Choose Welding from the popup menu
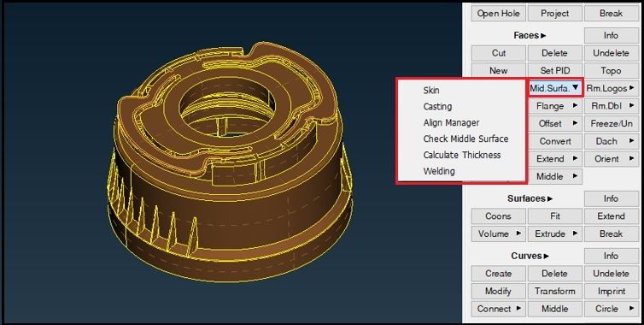This screenshot has height=325, width=644. 439,171
